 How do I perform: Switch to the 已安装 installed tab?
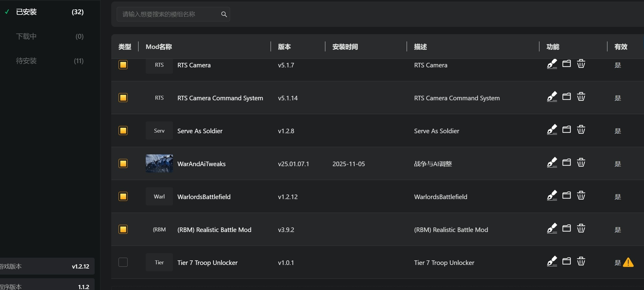click(26, 12)
